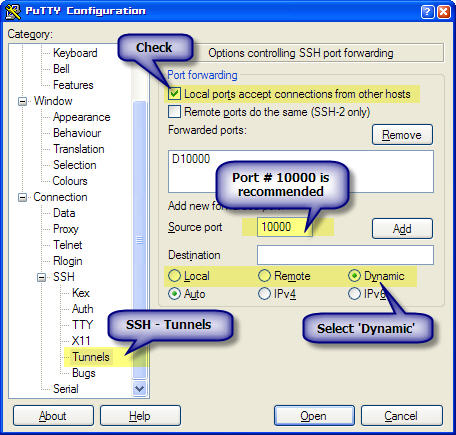The width and height of the screenshot is (456, 435).
Task: Open the Behaviour category
Action: (77, 133)
